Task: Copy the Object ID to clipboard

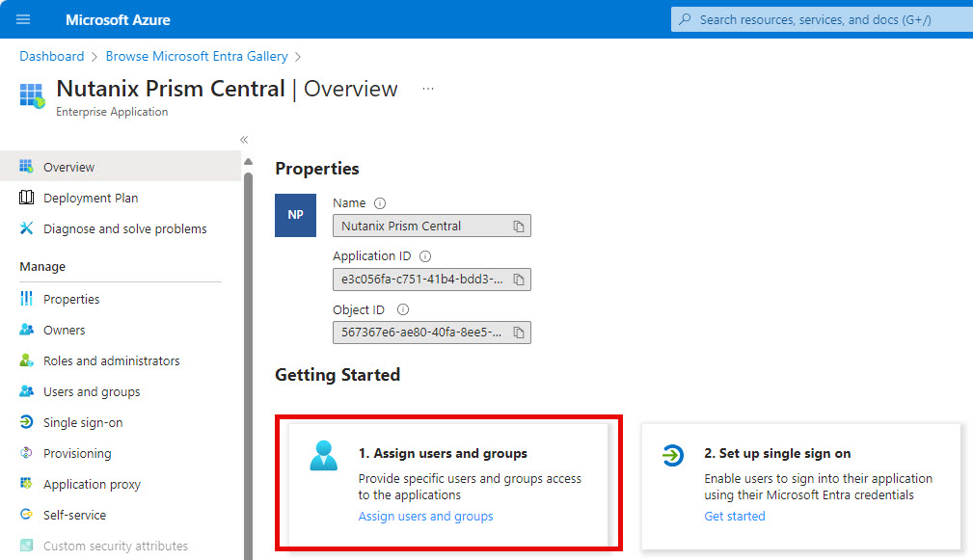Action: click(519, 333)
